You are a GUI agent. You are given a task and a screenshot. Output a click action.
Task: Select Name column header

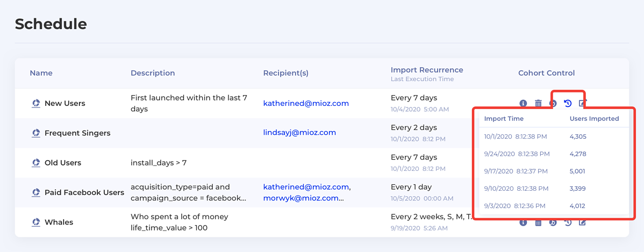coord(41,73)
